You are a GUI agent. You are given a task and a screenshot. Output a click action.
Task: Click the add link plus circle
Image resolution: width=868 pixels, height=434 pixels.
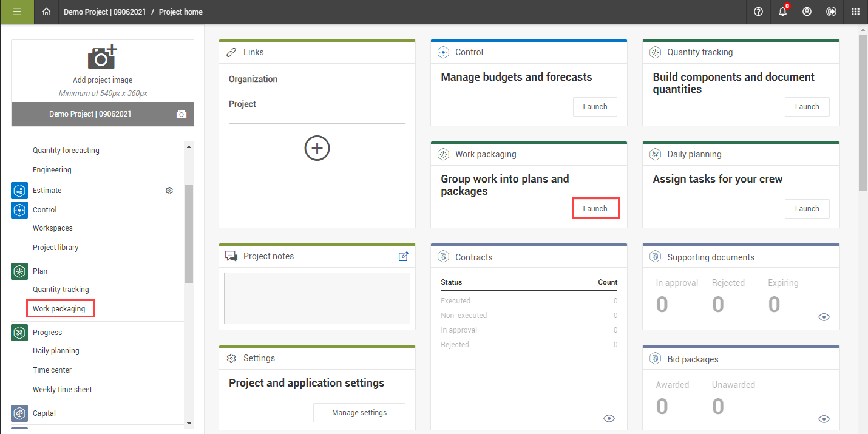coord(317,148)
